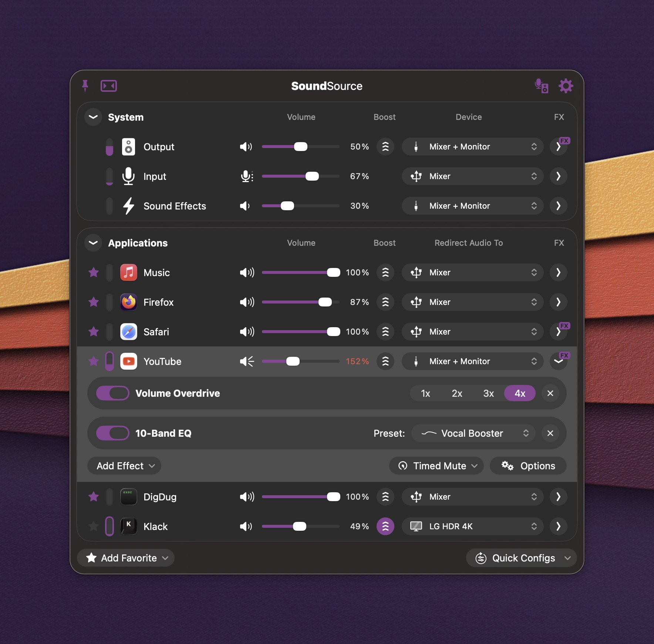Switch to compact view mode

(109, 86)
